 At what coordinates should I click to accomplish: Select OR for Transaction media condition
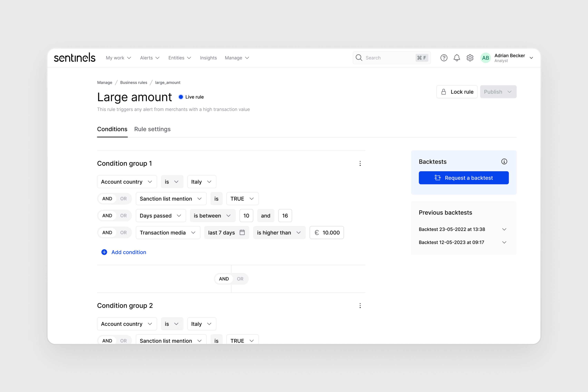point(123,232)
